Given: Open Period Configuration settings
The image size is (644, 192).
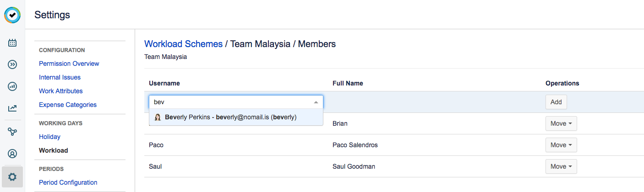Looking at the screenshot, I should [x=68, y=182].
